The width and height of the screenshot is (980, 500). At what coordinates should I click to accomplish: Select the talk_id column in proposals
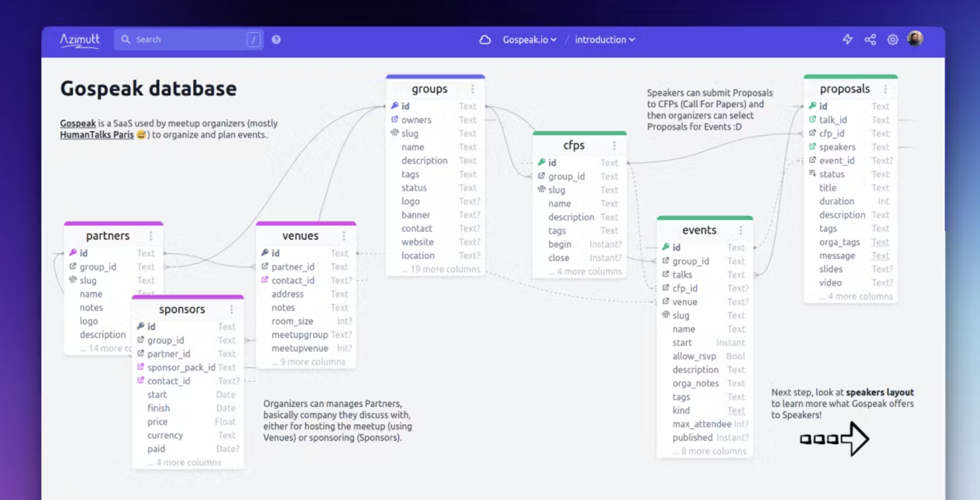850,120
